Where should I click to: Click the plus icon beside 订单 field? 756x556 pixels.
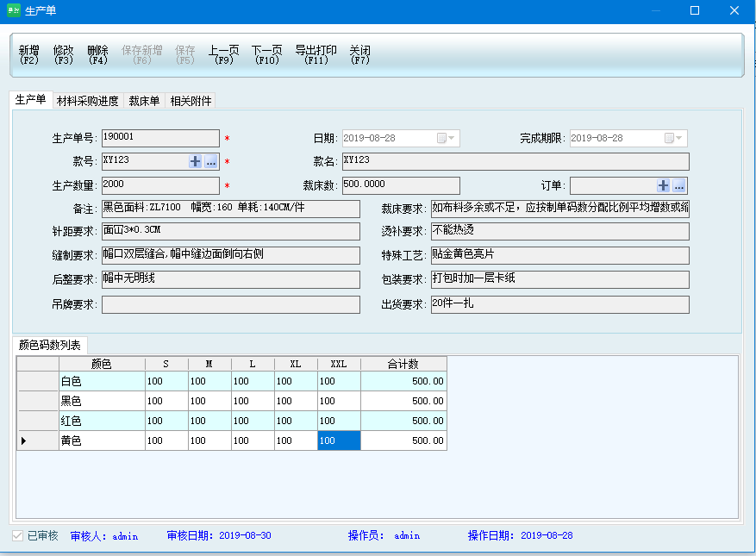663,185
